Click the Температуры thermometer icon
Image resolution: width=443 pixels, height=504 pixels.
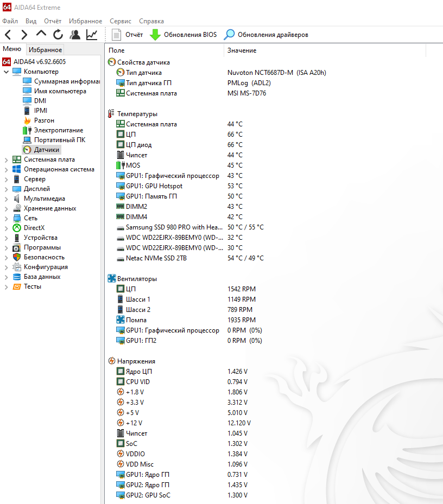(x=111, y=114)
